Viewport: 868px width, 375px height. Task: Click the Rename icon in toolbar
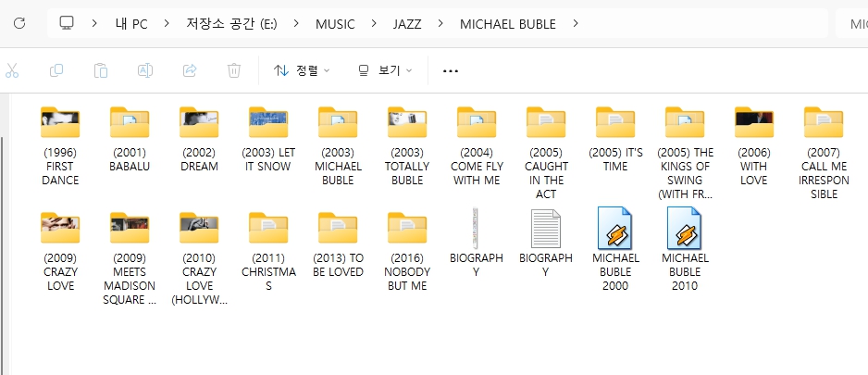[x=145, y=70]
